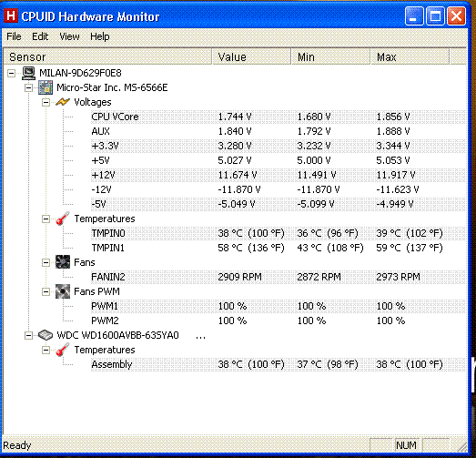Select the CPU VCore row
Image resolution: width=476 pixels, height=458 pixels.
278,117
